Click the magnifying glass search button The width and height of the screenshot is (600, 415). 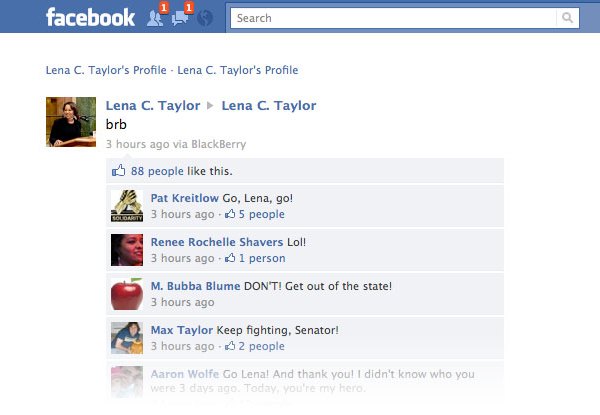pyautogui.click(x=567, y=18)
